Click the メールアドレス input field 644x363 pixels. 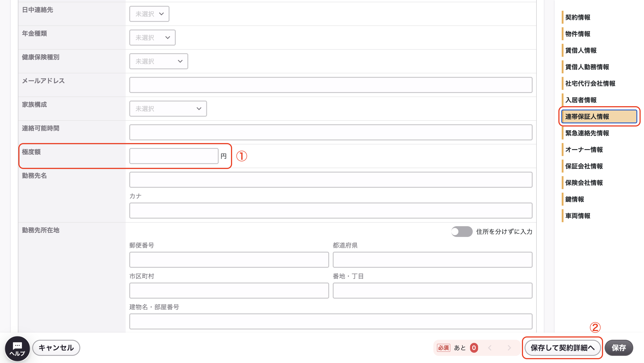(x=331, y=85)
